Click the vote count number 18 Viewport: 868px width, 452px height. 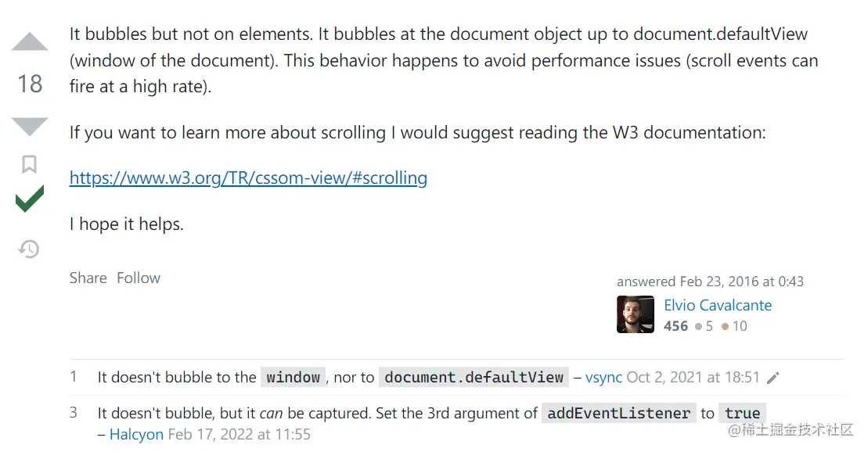(30, 84)
